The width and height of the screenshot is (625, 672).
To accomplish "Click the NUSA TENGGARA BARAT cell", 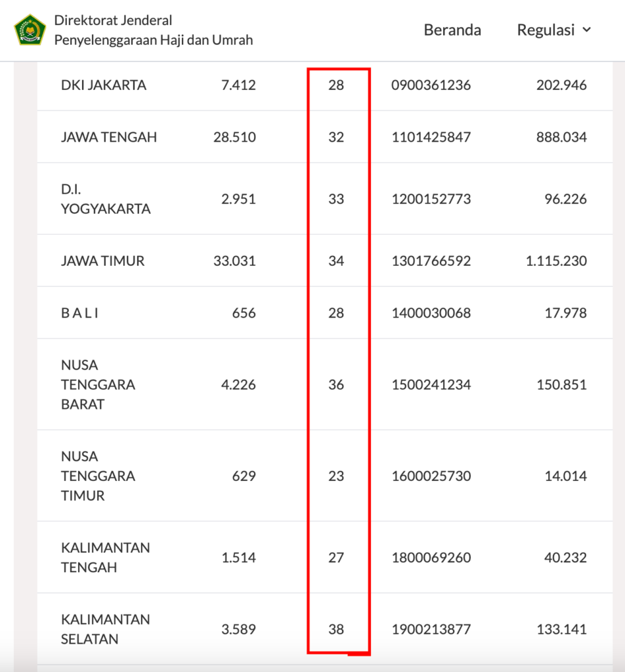I will coord(98,385).
